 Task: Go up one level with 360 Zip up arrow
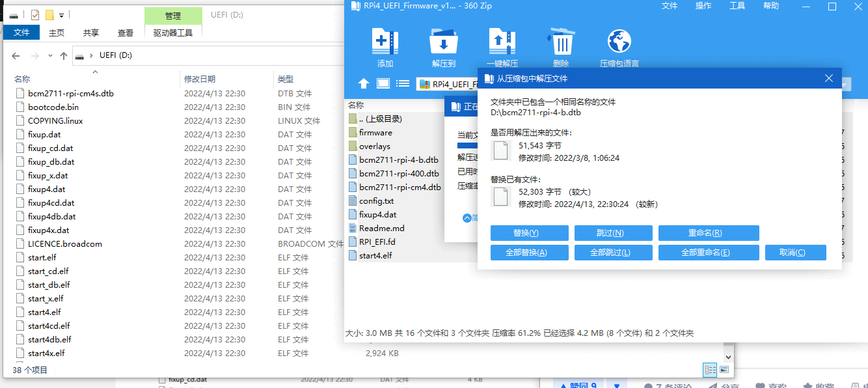364,83
